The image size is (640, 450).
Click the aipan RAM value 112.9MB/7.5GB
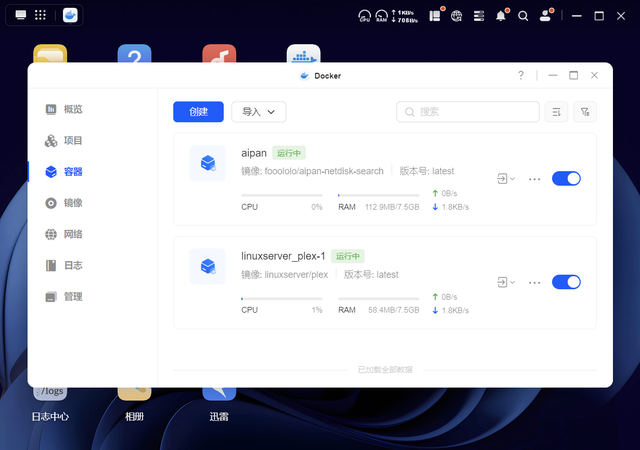pos(392,207)
